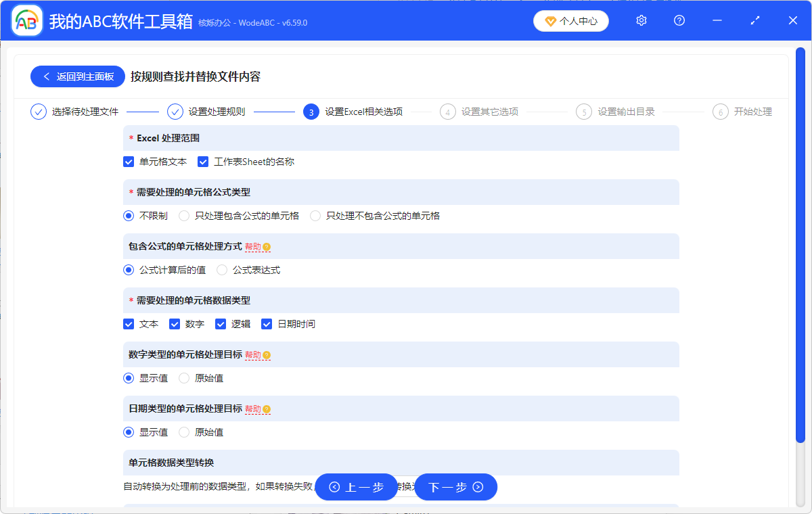Click the back arrow on 返回到主面板
Image resolution: width=812 pixels, height=514 pixels.
click(45, 76)
